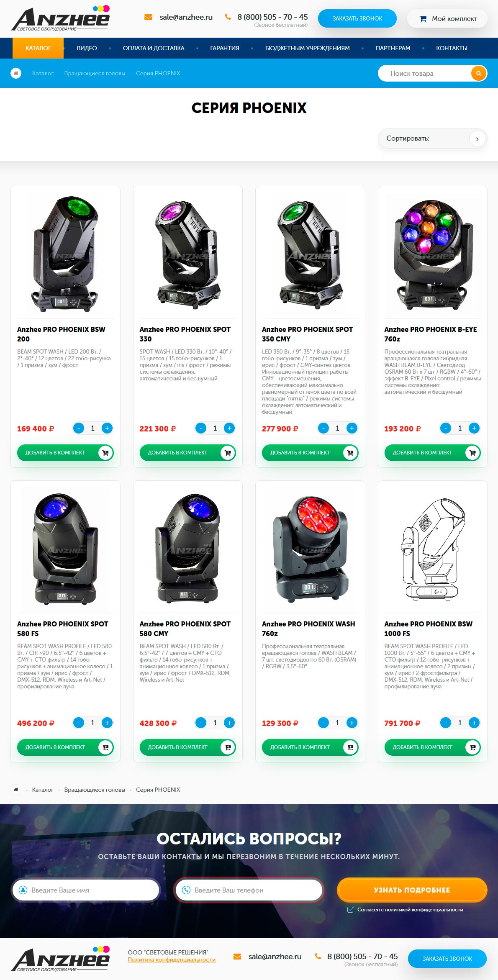The height and width of the screenshot is (980, 498).
Task: Click the cart icon on BSW 200 button
Action: (105, 453)
